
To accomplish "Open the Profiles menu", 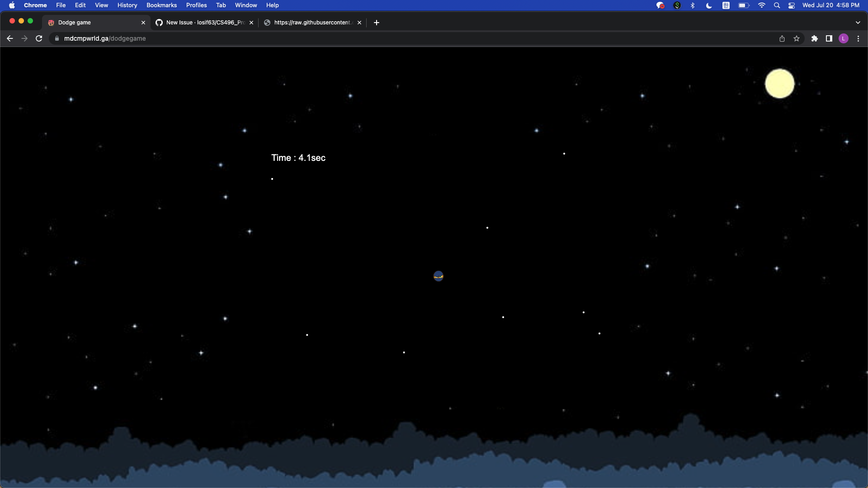I will pyautogui.click(x=196, y=5).
